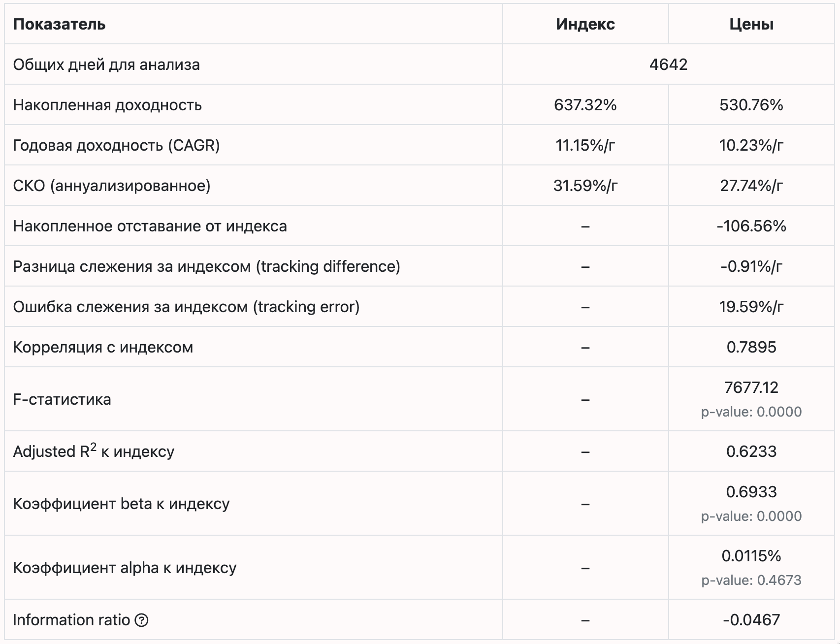Viewport: 840px width, 644px height.
Task: Click the 'Цены' column header
Action: tap(751, 24)
